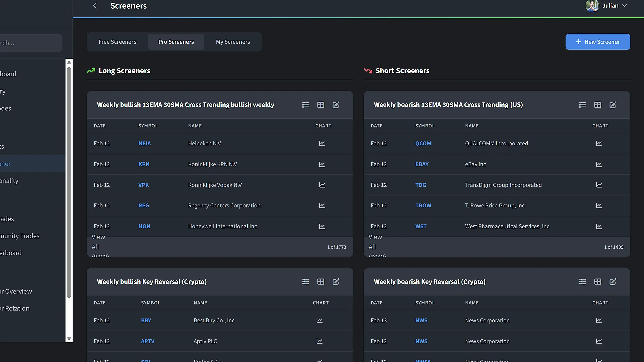
Task: Go back using the header arrow
Action: coord(95,6)
